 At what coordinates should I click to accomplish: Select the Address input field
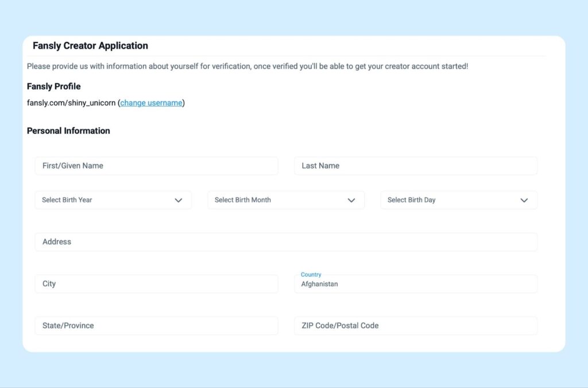[285, 241]
